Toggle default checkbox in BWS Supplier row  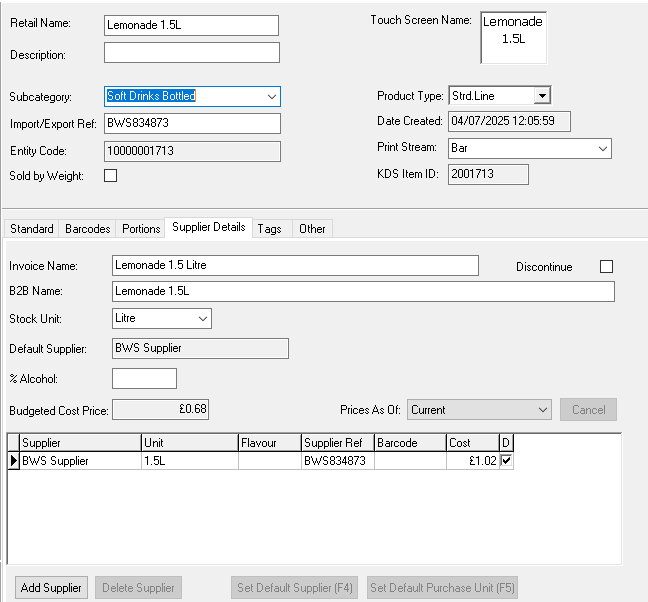[x=506, y=461]
